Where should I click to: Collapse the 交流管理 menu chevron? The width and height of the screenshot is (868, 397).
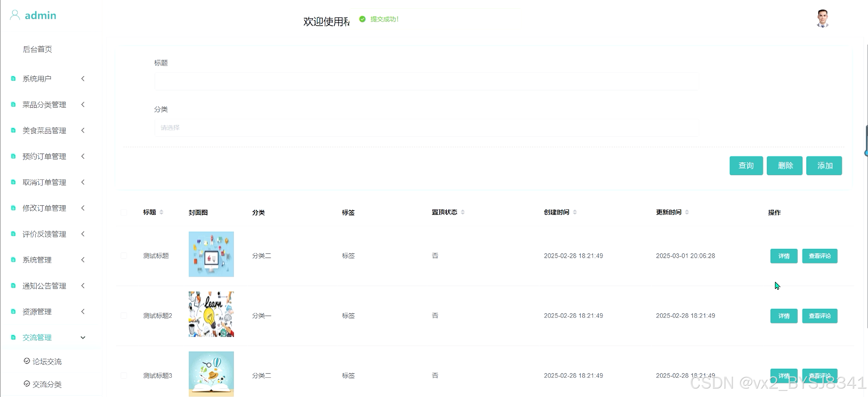click(83, 338)
